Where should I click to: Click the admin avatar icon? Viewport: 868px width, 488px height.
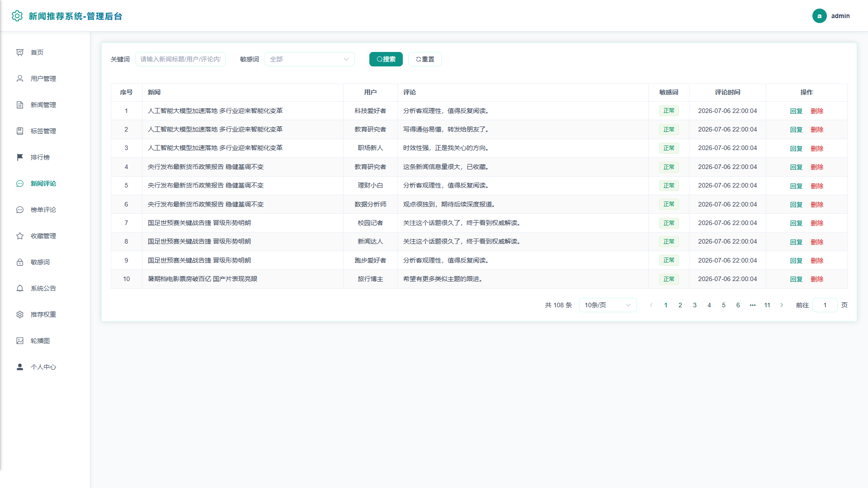pyautogui.click(x=819, y=16)
